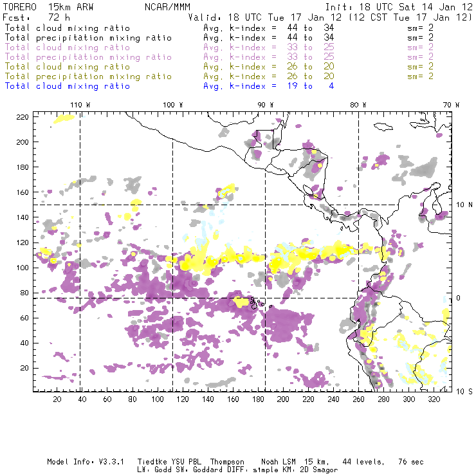Click the "TORERO 15km ARW" title text

click(x=48, y=7)
